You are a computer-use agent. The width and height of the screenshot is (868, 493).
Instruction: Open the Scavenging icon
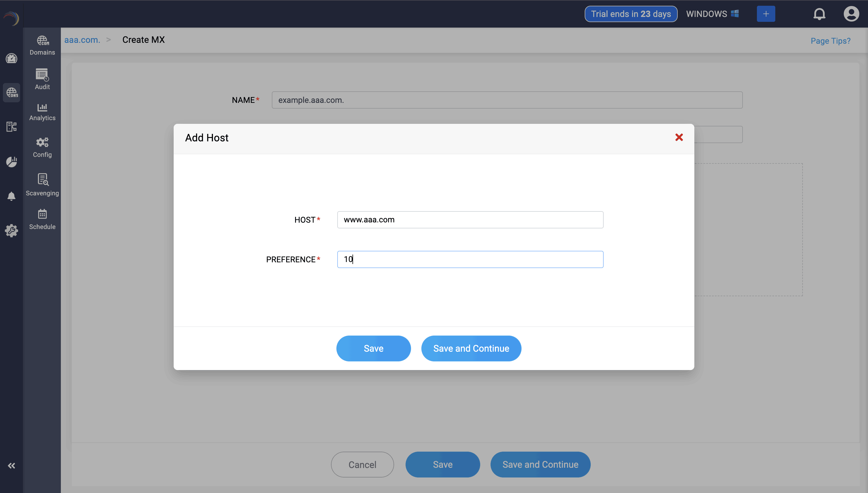click(x=42, y=184)
